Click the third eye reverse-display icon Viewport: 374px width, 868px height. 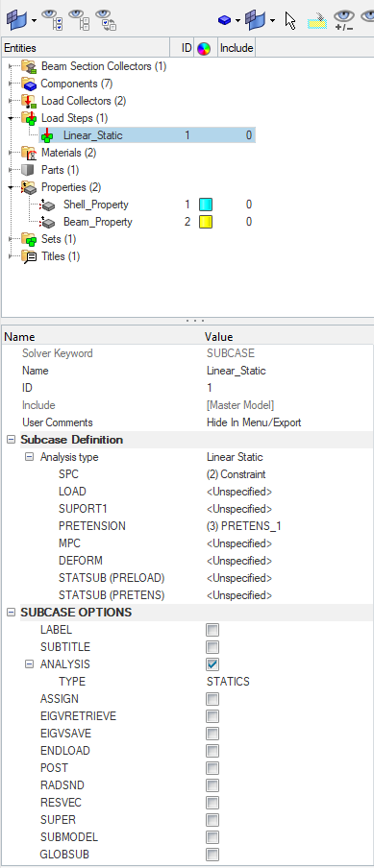click(106, 20)
